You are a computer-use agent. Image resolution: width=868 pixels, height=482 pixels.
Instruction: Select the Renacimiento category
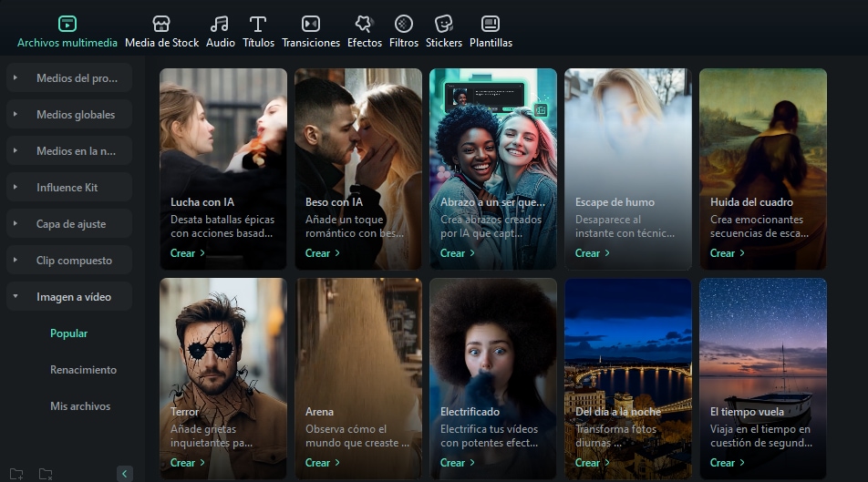(83, 370)
